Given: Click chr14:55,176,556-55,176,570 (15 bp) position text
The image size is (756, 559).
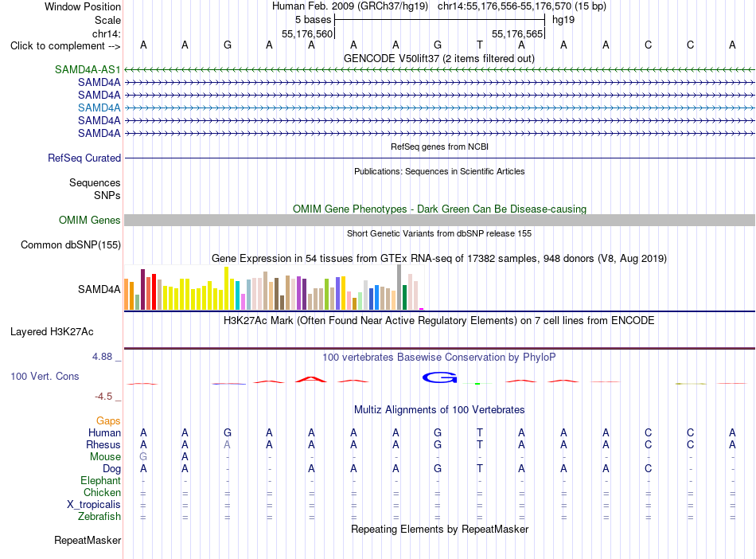Looking at the screenshot, I should 522,6.
